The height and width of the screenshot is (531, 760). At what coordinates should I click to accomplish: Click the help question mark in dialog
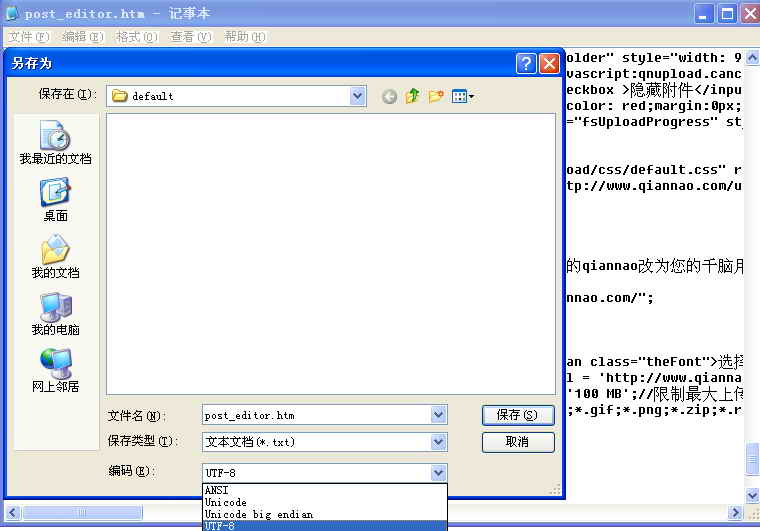(x=526, y=63)
